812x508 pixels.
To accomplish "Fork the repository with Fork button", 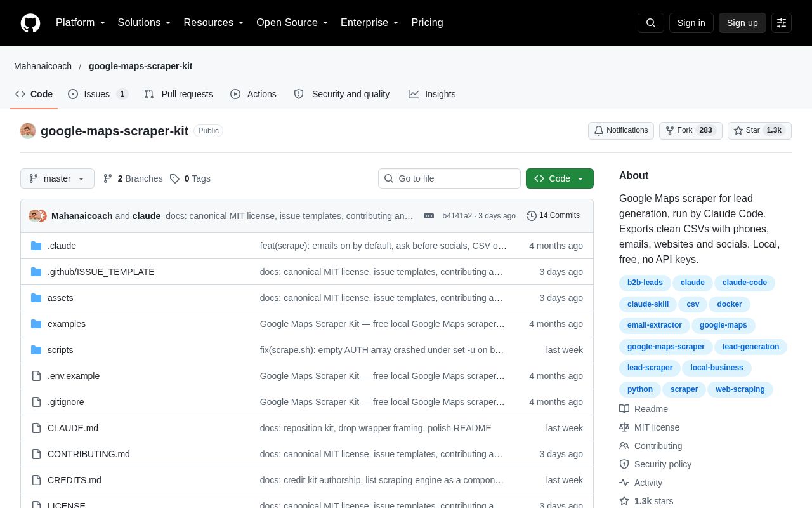I will tap(691, 131).
